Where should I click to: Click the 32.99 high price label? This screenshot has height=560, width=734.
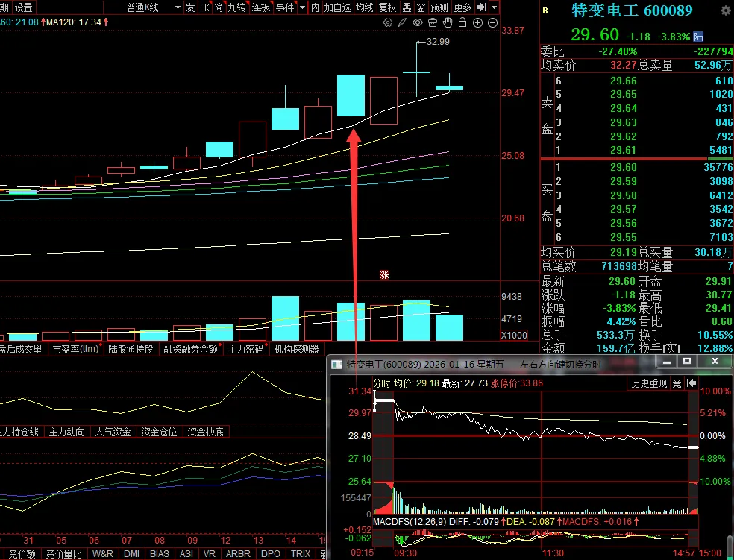coord(438,42)
